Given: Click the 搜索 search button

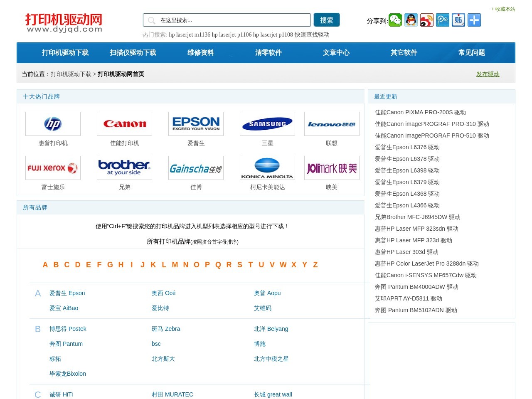Looking at the screenshot, I should coord(327,20).
